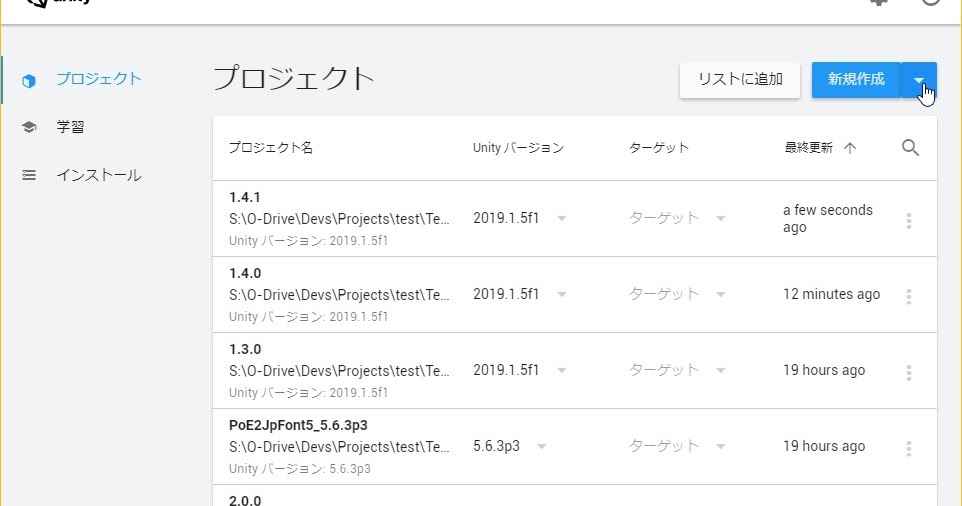Open Unity version dropdown for project 1.3.0

click(x=519, y=370)
